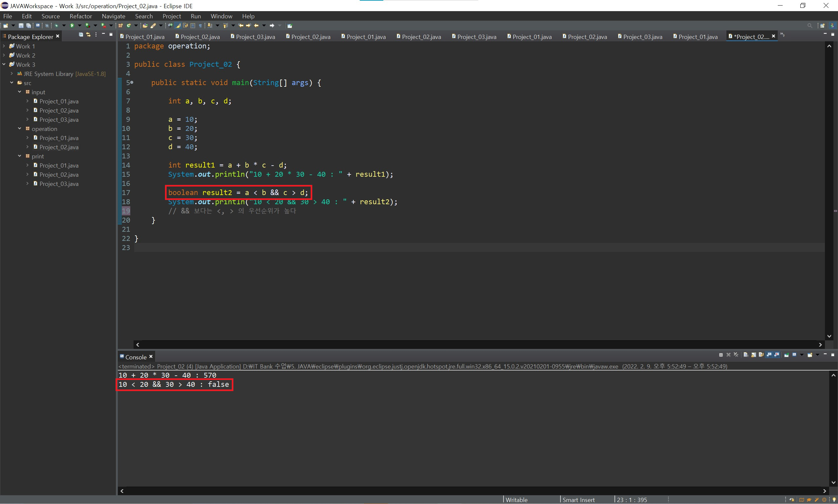Click Pin Console icon

[786, 354]
